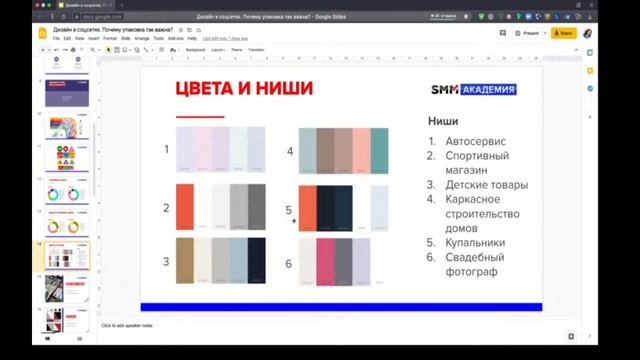This screenshot has height=360, width=640.
Task: Open the Layout dropdown
Action: 218,50
